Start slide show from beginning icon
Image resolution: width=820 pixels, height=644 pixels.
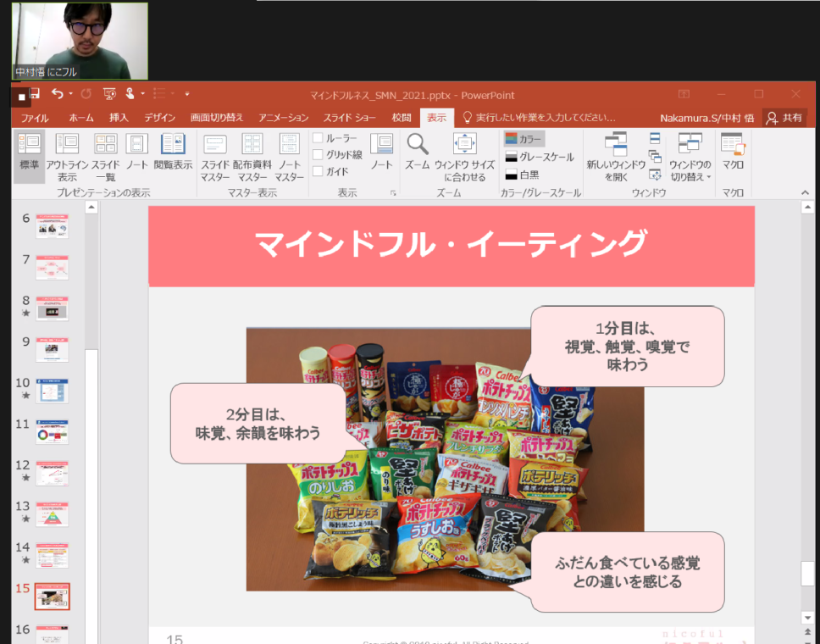tap(109, 94)
